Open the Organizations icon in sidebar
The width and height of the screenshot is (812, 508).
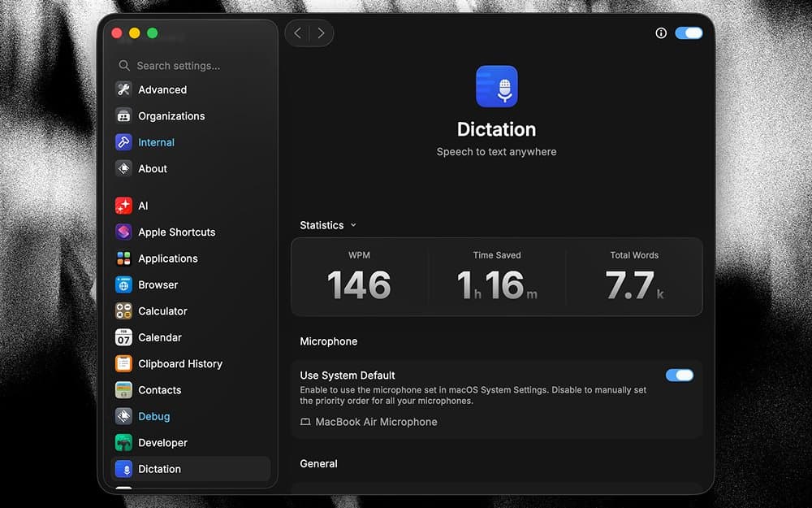pyautogui.click(x=123, y=116)
